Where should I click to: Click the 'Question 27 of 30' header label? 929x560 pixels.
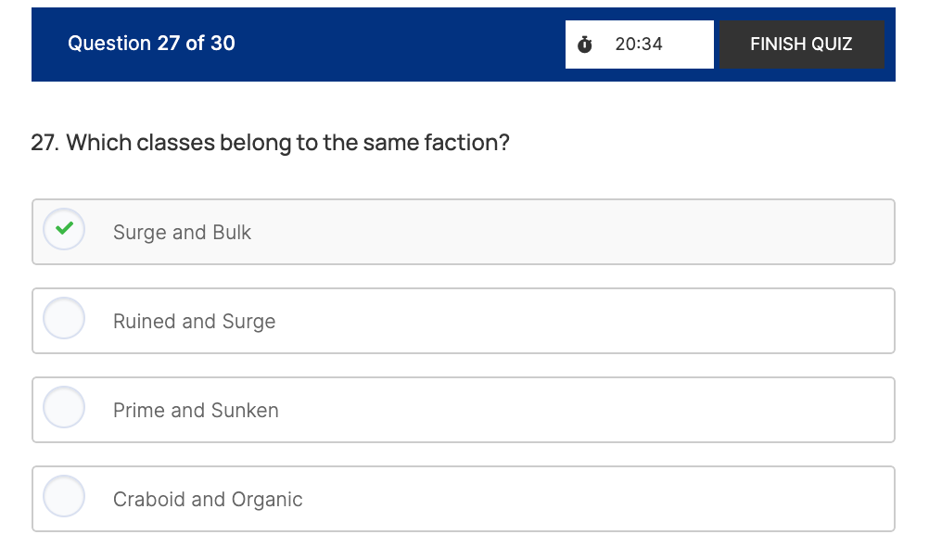coord(151,44)
